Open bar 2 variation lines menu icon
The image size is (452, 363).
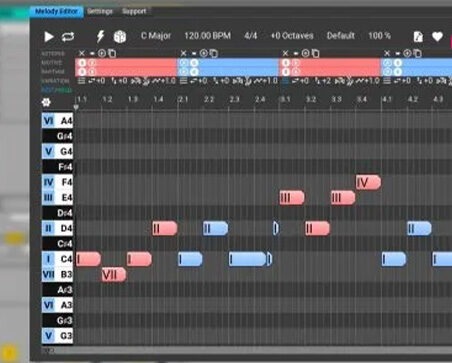[x=183, y=81]
